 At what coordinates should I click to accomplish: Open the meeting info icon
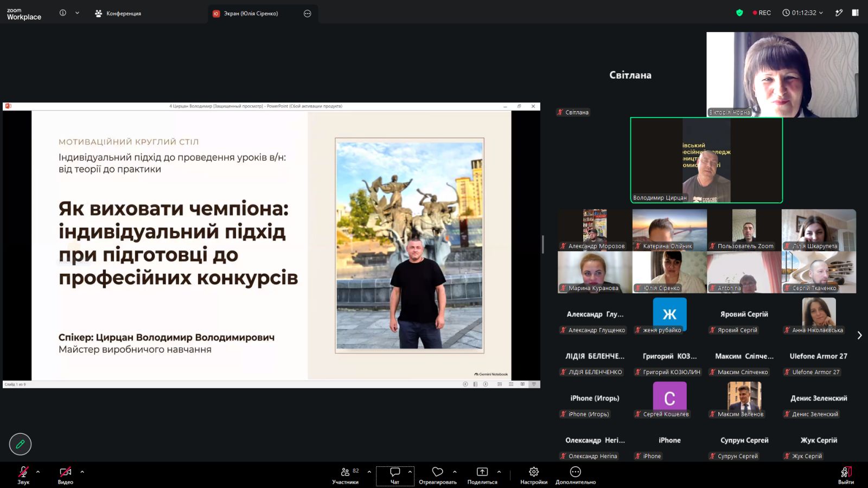(x=63, y=12)
